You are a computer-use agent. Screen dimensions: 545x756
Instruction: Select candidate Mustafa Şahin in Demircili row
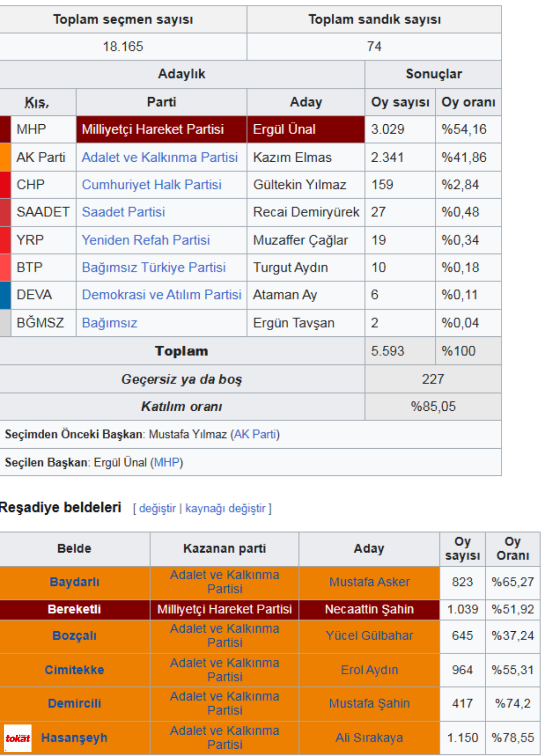[x=369, y=703]
